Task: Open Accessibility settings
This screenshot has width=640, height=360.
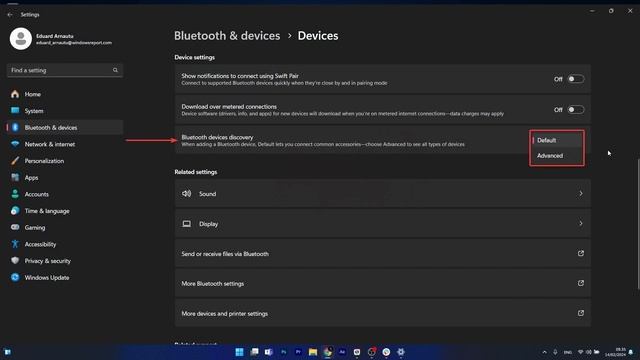Action: [65, 244]
